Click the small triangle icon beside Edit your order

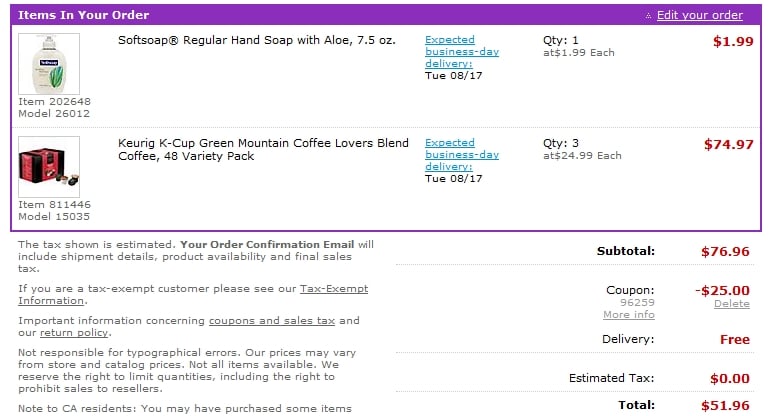(648, 16)
